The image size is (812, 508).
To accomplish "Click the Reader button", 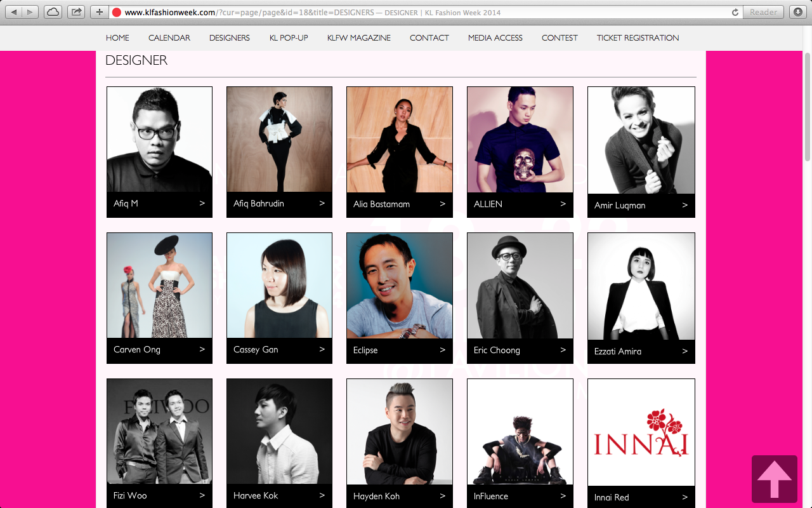I will click(x=763, y=12).
